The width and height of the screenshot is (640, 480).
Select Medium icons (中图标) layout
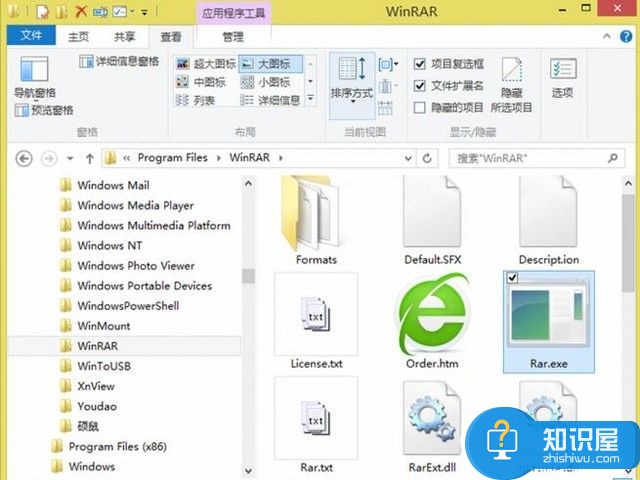pos(201,82)
